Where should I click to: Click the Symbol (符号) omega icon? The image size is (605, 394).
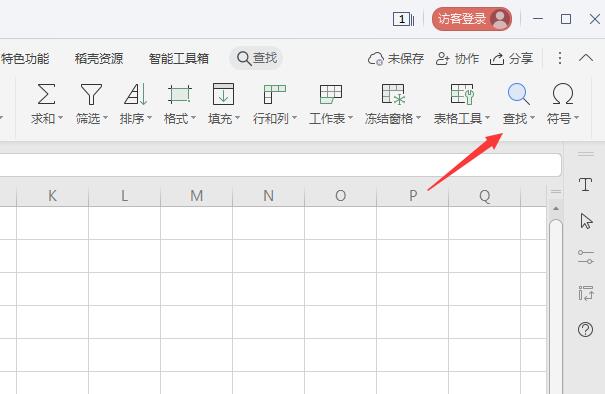(563, 94)
